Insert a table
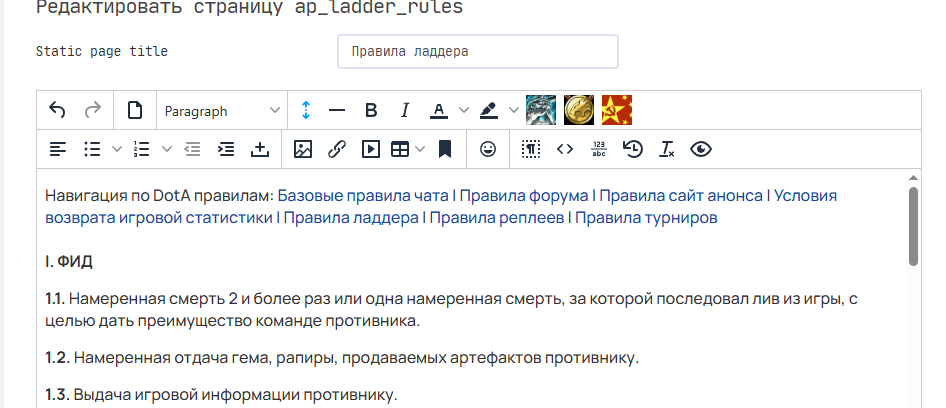 (x=400, y=149)
